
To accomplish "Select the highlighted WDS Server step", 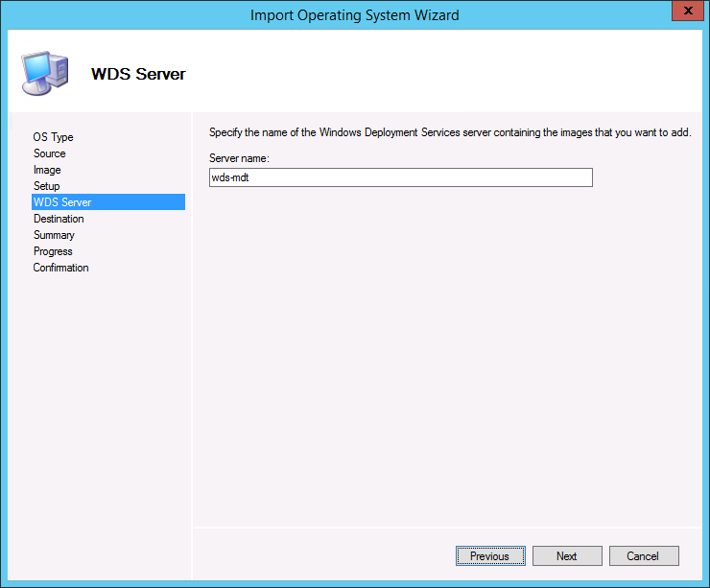I will pos(62,202).
